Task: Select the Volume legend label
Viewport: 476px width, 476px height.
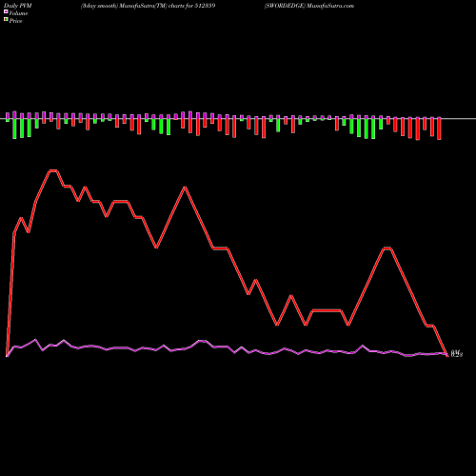Action: click(x=18, y=13)
